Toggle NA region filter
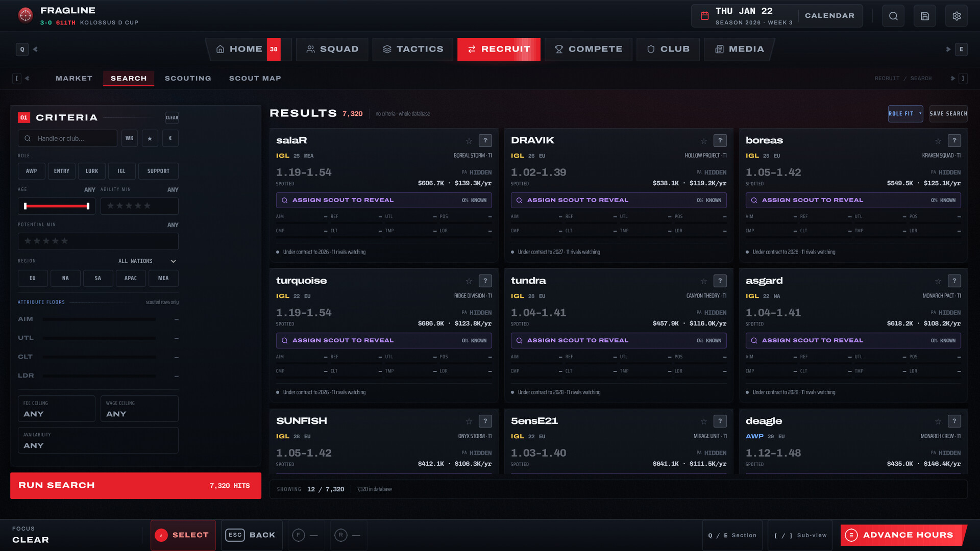Screen dimensions: 980x551 point(65,278)
